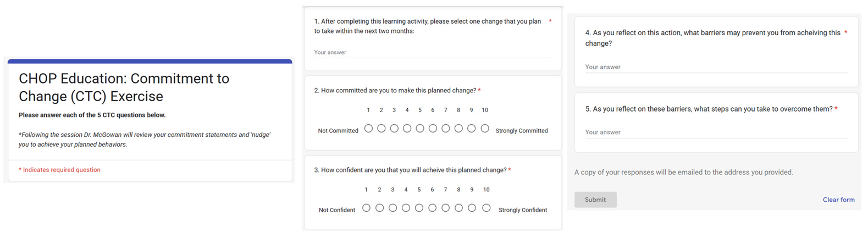Image resolution: width=868 pixels, height=237 pixels.
Task: Choose commitment rating 10 Strongly Committed
Action: [x=485, y=129]
